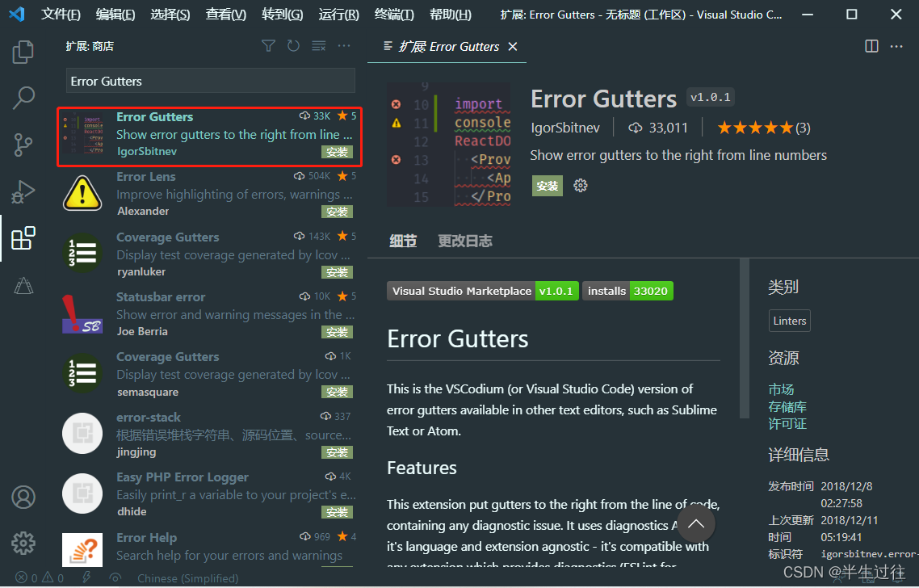Click the Visual Studio Marketplace v1.0.1 badge
Viewport: 919px width, 588px height.
point(483,291)
